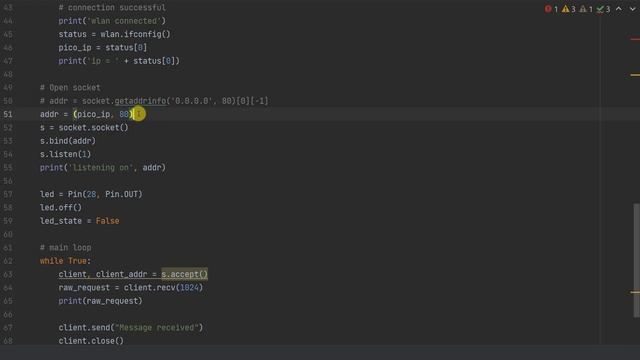This screenshot has height=360, width=640.
Task: Click the '# Open socket' comment
Action: point(70,88)
